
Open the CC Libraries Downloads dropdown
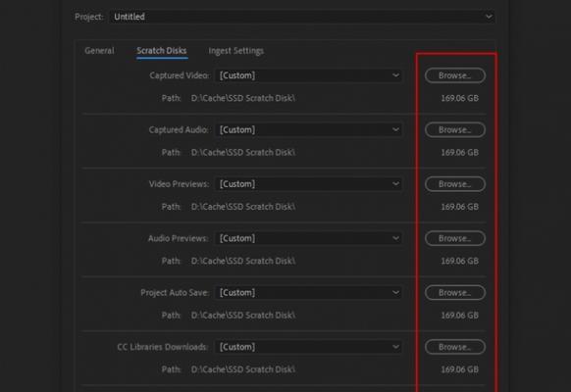309,347
